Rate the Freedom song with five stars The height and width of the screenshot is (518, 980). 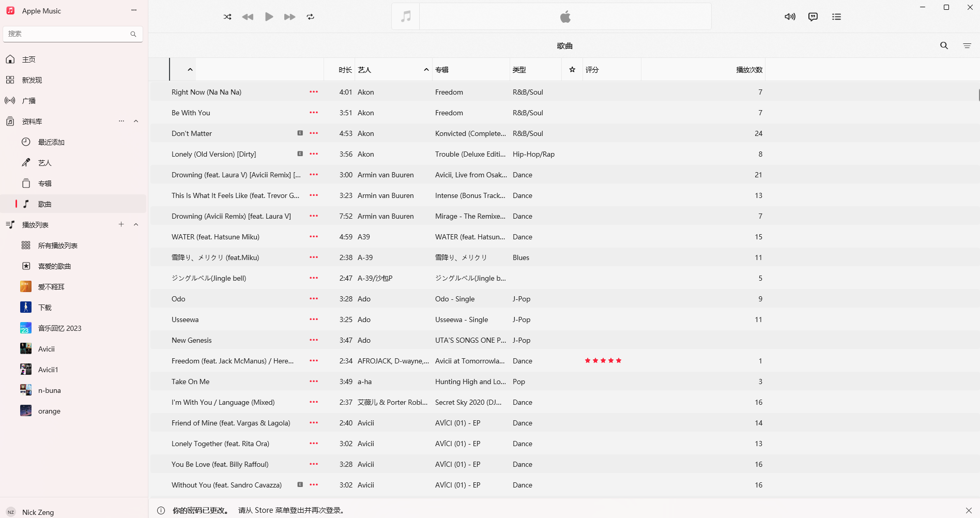click(619, 361)
